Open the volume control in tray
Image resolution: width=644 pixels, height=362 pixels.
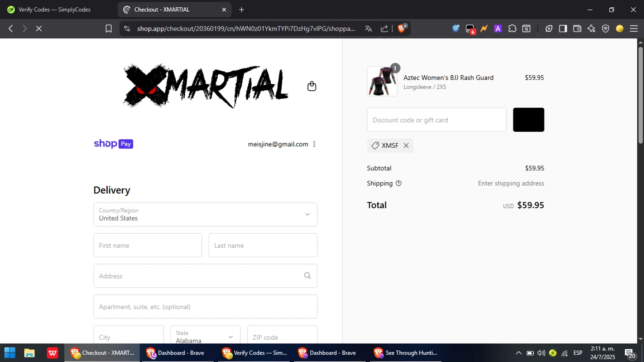[541, 353]
